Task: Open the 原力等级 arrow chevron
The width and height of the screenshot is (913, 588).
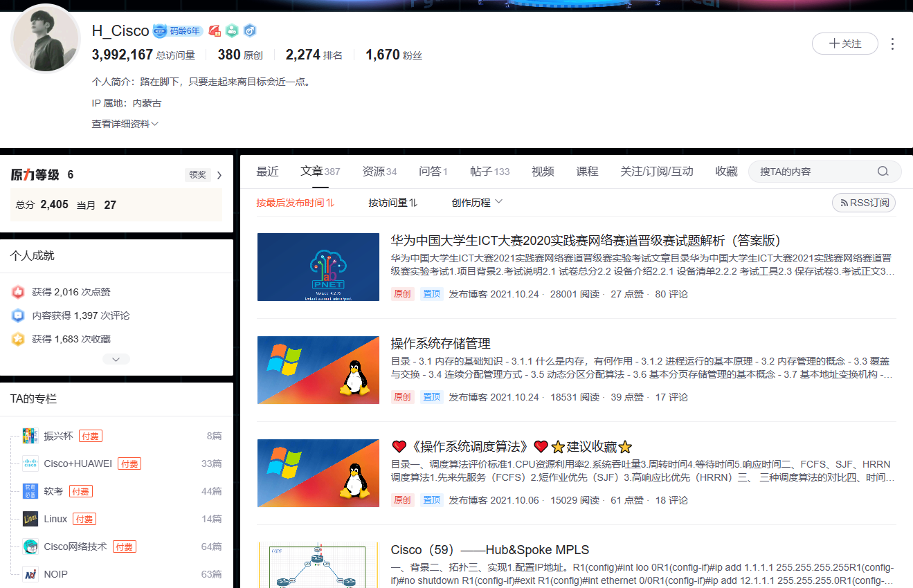Action: [219, 175]
